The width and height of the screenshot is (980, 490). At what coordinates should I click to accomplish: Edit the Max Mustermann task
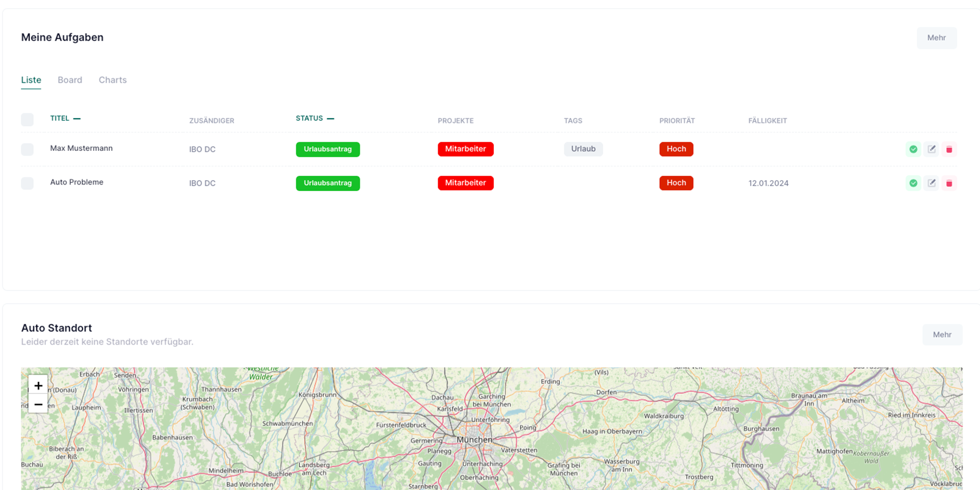pyautogui.click(x=932, y=149)
